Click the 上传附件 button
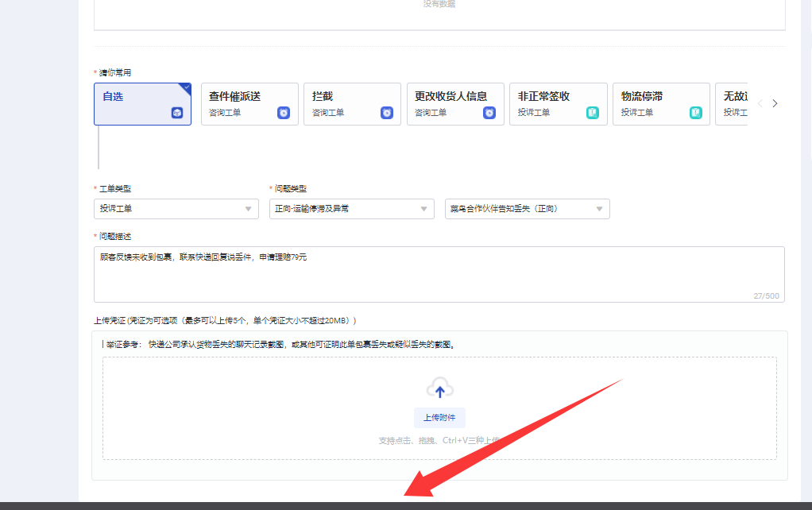Image resolution: width=812 pixels, height=510 pixels. 439,417
